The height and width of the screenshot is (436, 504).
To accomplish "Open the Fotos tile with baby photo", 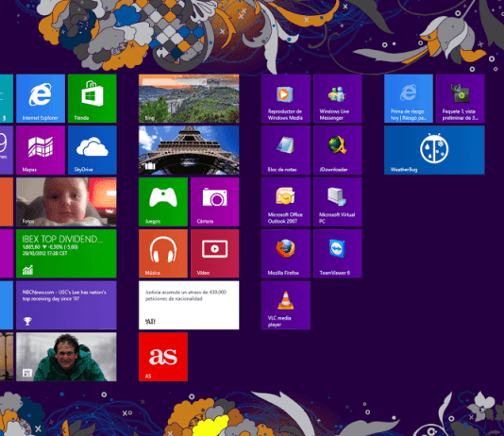I will (x=66, y=202).
